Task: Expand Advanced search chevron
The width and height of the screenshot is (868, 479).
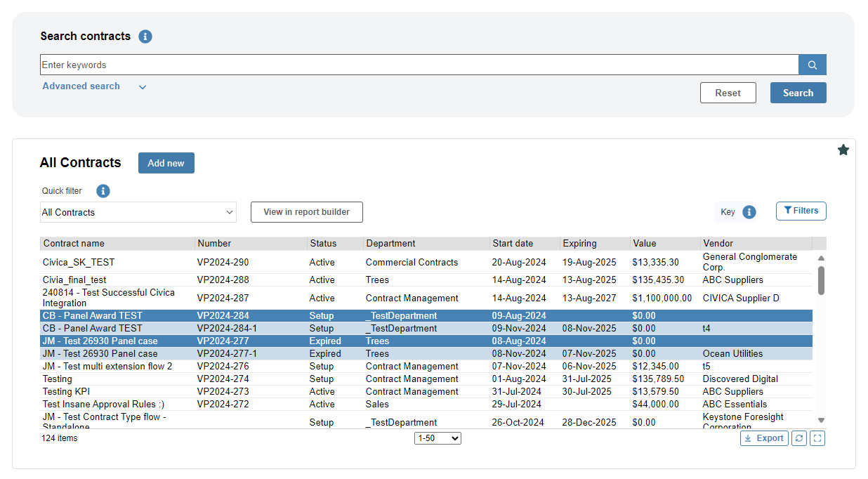Action: click(x=143, y=87)
